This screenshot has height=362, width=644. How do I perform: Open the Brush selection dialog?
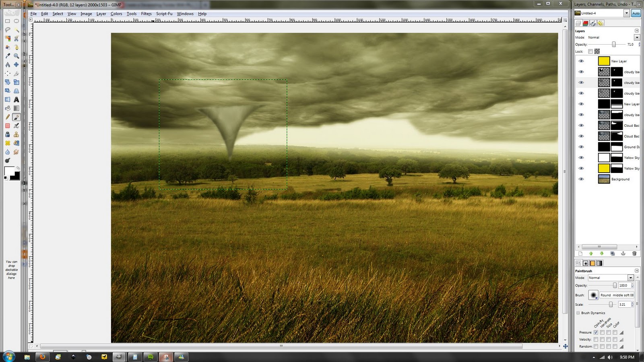click(594, 295)
